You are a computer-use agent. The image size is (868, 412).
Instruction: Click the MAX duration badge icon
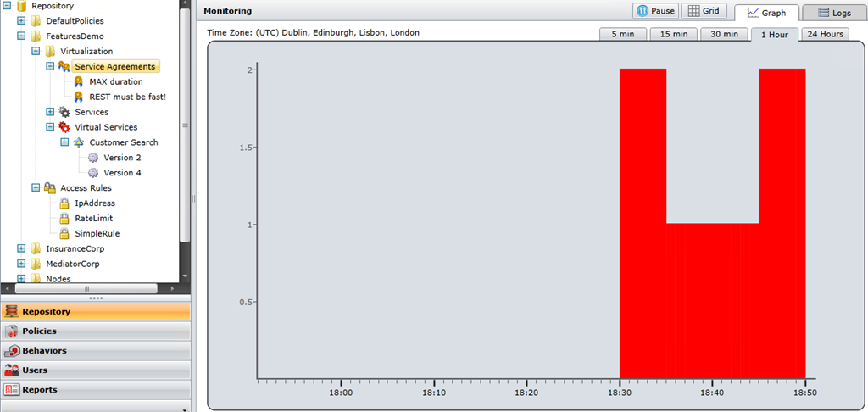79,82
